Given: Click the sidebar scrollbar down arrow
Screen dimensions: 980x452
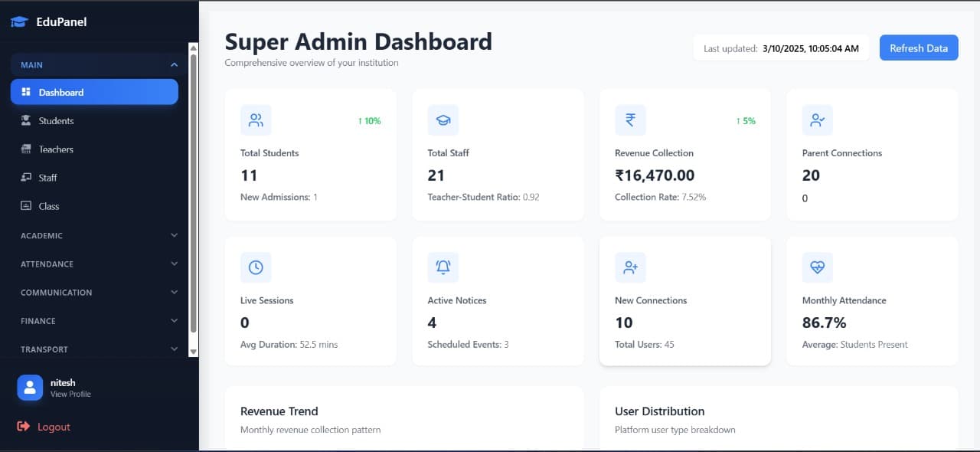Looking at the screenshot, I should point(193,352).
